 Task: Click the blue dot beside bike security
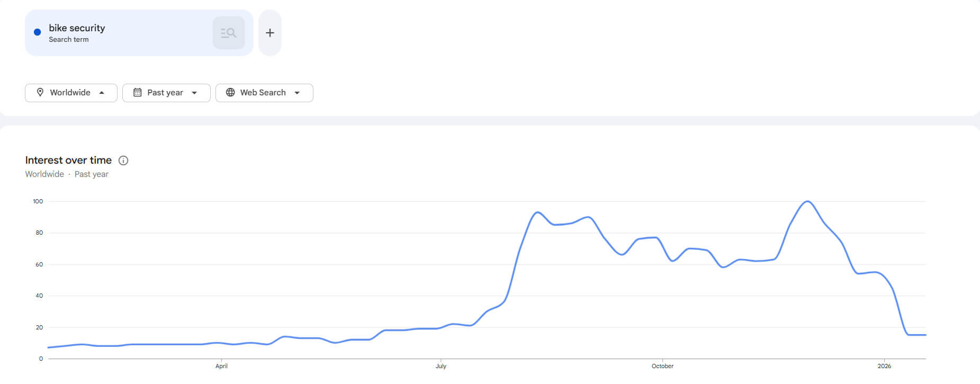point(38,32)
